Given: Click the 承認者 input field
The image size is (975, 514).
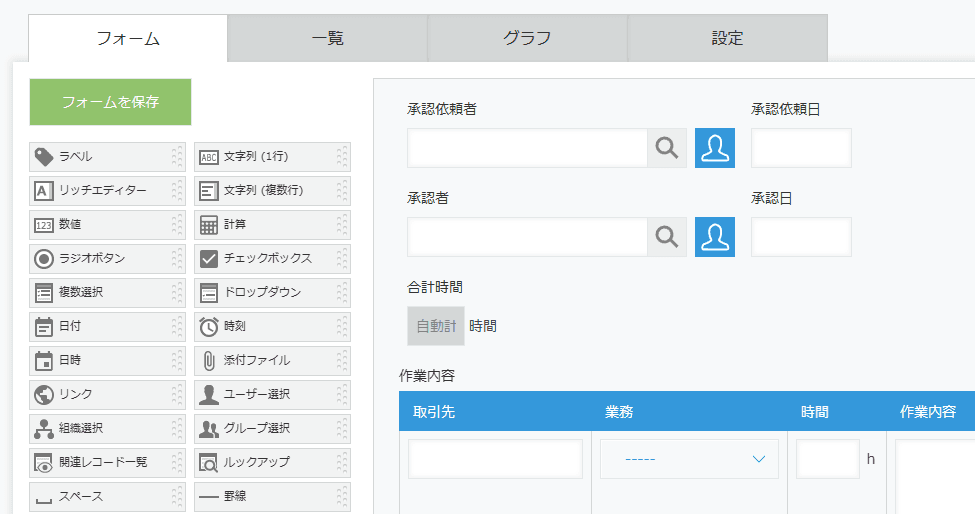Looking at the screenshot, I should pyautogui.click(x=527, y=237).
